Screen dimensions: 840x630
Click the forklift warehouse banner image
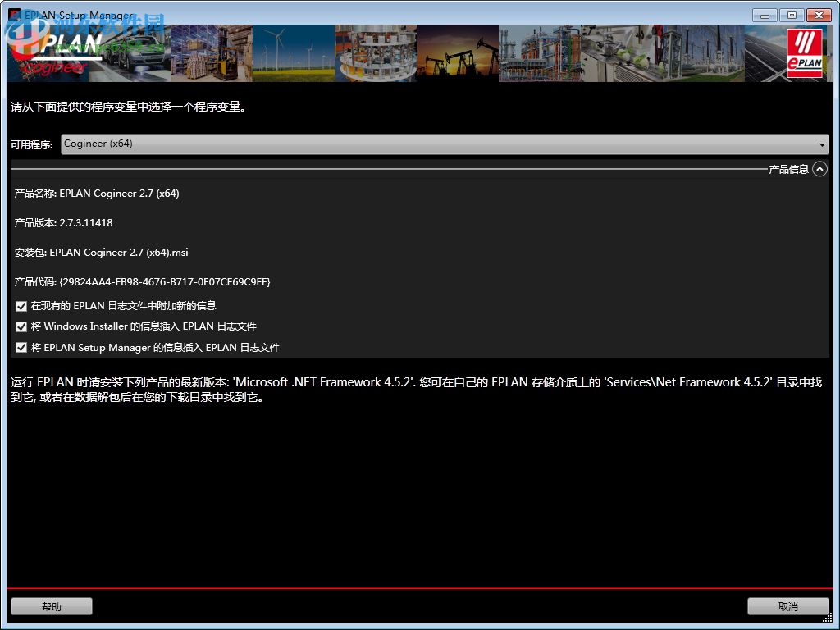pyautogui.click(x=211, y=53)
